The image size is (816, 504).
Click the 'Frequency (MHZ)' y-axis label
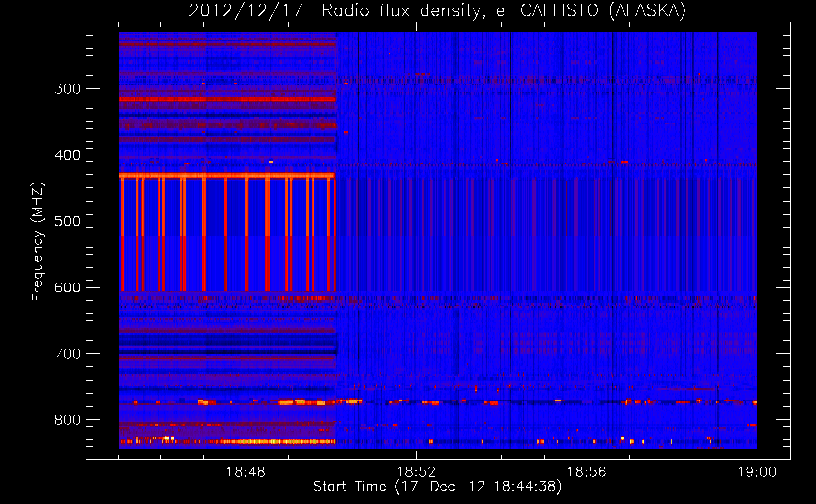tap(38, 241)
